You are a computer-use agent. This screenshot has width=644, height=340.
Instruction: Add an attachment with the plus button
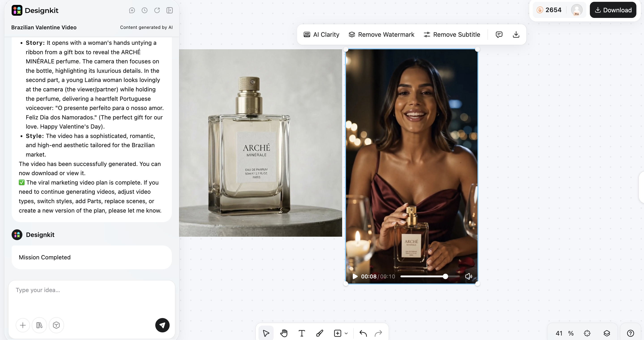pos(23,325)
